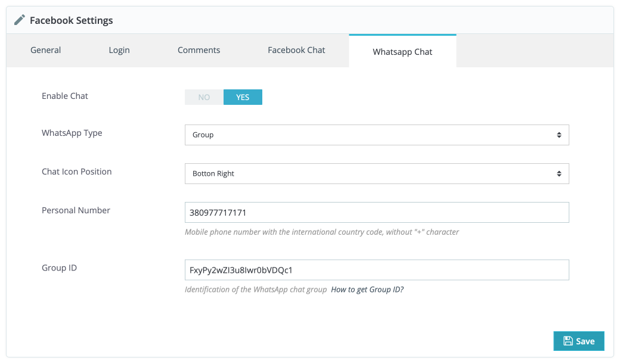Select the Facebook Chat tab
This screenshot has height=364, width=620.
coord(296,50)
